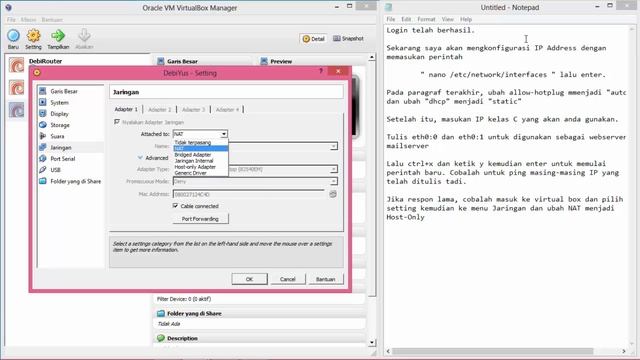This screenshot has width=640, height=360.
Task: Click Notepad scroll right arrow
Action: click(624, 351)
